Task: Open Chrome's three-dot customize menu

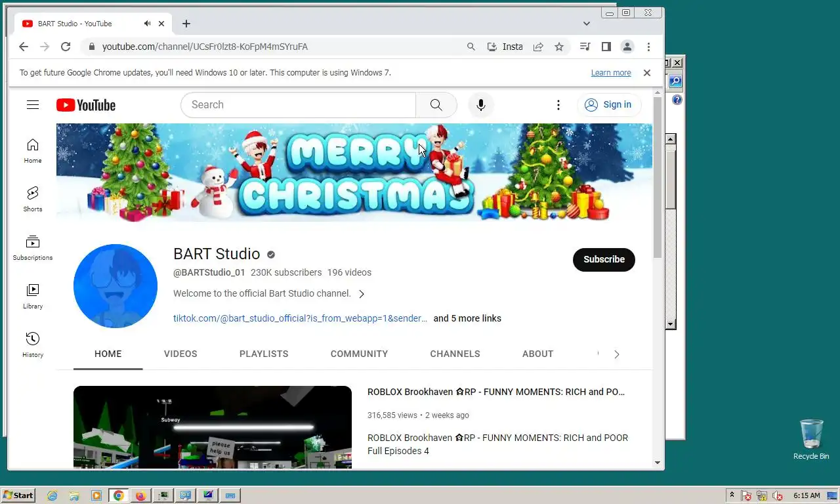Action: click(x=648, y=47)
